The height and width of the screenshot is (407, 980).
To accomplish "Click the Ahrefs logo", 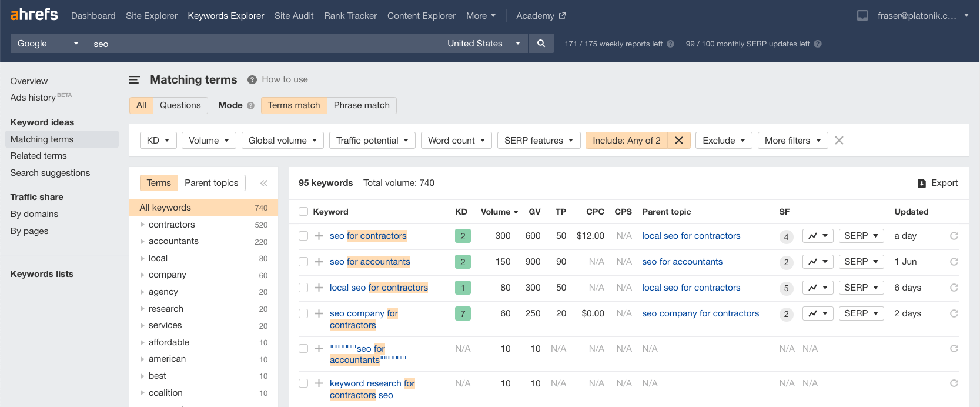I will pos(34,15).
